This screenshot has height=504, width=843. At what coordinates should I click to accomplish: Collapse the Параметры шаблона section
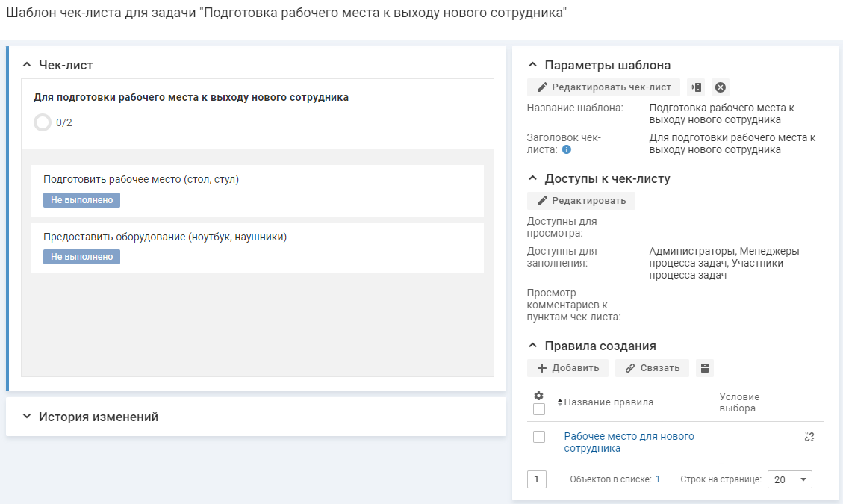coord(532,65)
